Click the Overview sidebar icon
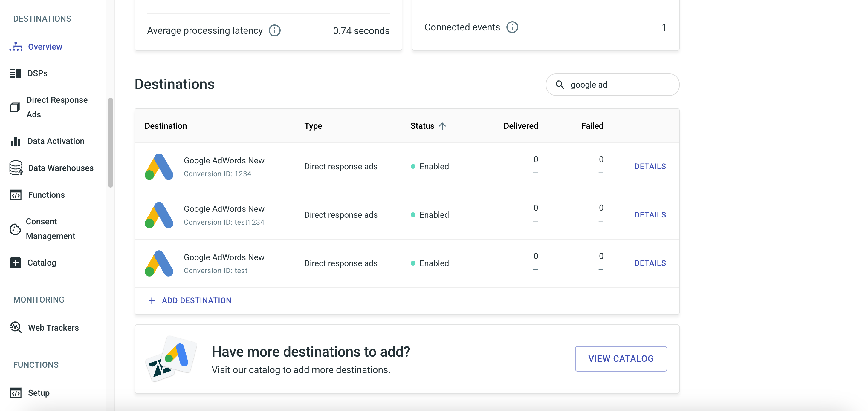868x411 pixels. 16,47
